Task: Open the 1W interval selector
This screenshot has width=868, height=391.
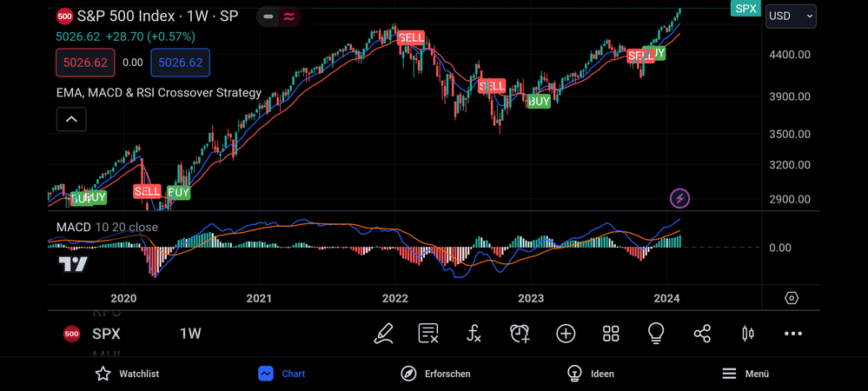Action: (190, 334)
